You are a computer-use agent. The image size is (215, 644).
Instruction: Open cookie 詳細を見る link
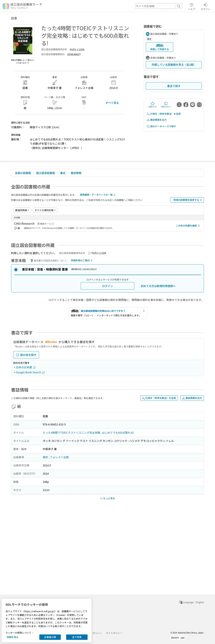[x=13, y=637]
